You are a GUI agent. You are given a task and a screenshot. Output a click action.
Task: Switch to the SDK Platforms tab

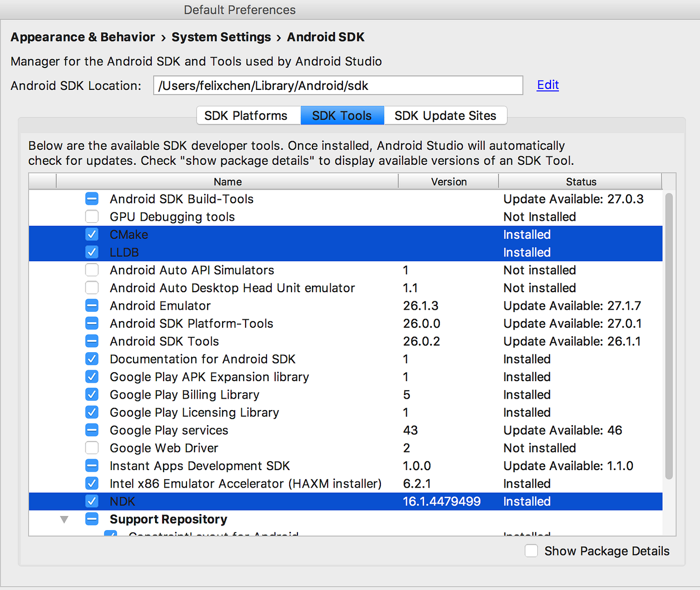click(247, 115)
